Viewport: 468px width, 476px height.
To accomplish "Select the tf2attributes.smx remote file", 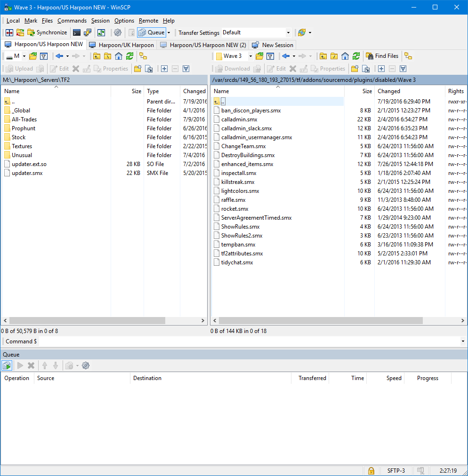I will [x=242, y=254].
